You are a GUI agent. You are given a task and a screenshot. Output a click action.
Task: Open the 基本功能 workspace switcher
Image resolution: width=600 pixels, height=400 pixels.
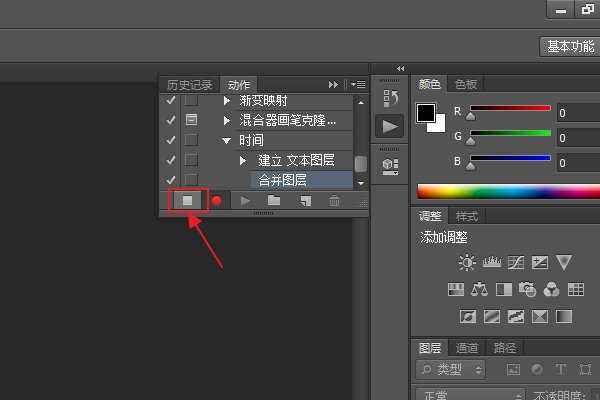[570, 47]
